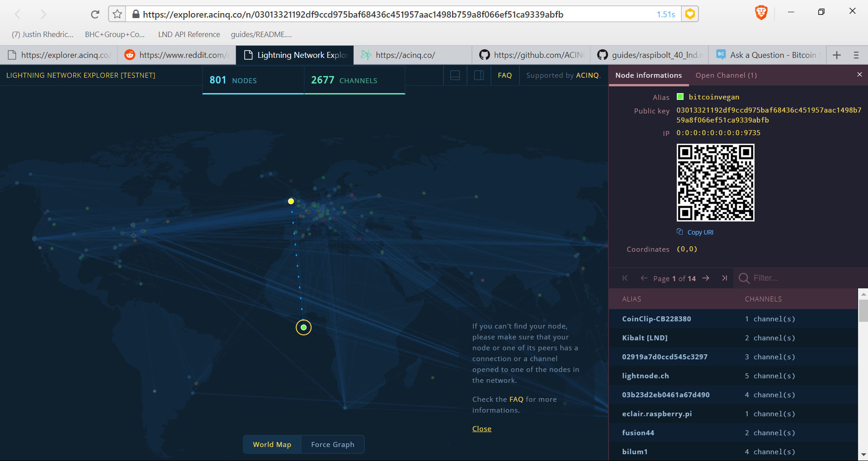Jump to last page of channels
868x461 pixels.
click(x=724, y=278)
